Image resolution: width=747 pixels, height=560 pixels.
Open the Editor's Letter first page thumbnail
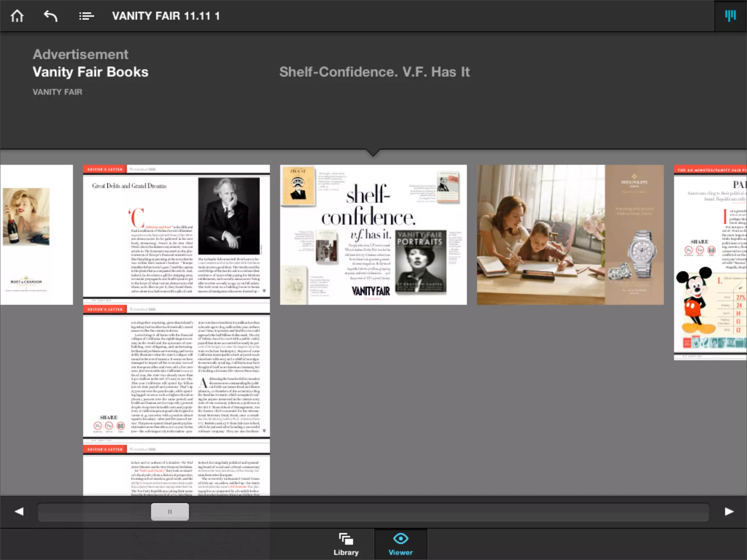(176, 232)
